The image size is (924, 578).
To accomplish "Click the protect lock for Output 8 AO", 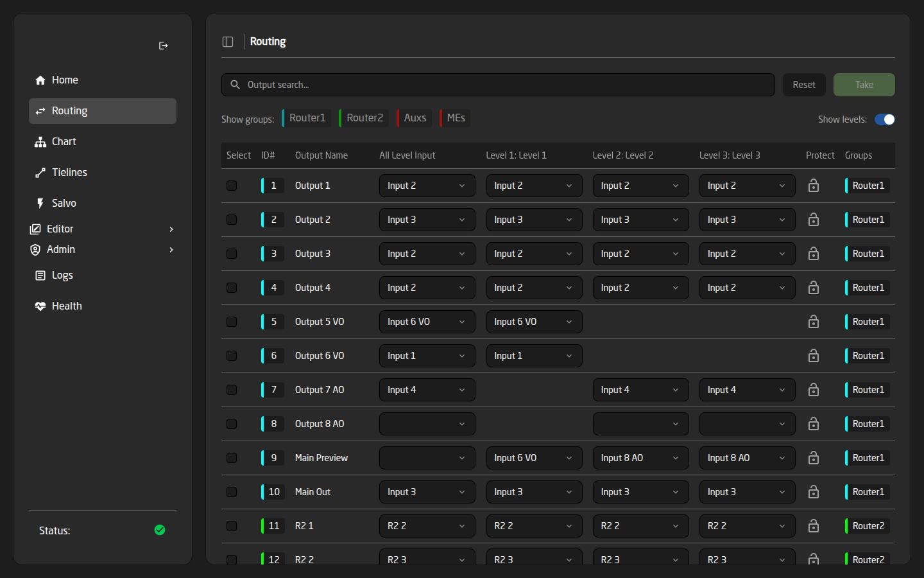I will click(x=814, y=424).
